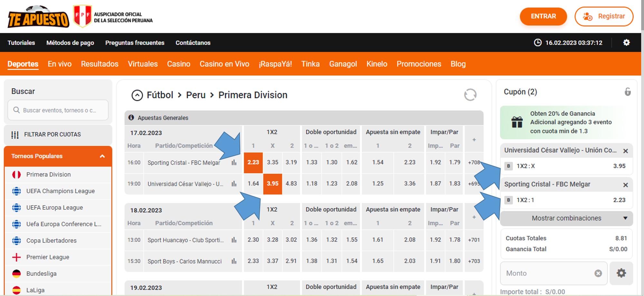Click the search magnifier icon in Buscar

(x=16, y=110)
